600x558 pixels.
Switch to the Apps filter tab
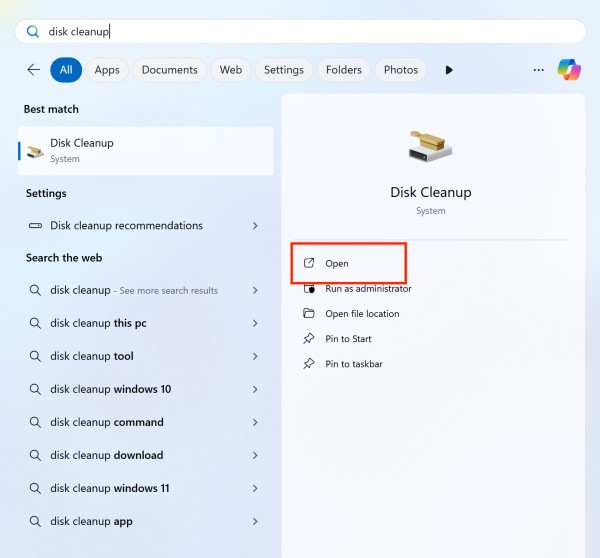(107, 70)
